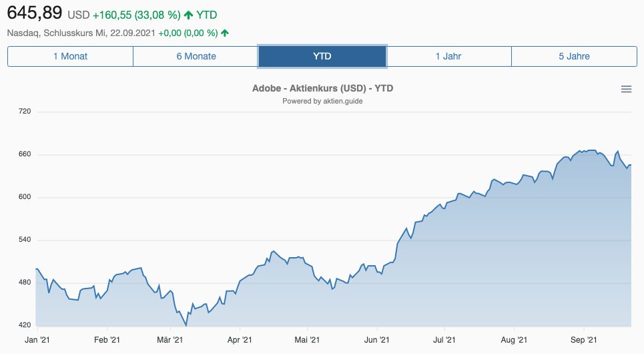Select the 6 Monate time range
This screenshot has height=354, width=644.
point(196,56)
